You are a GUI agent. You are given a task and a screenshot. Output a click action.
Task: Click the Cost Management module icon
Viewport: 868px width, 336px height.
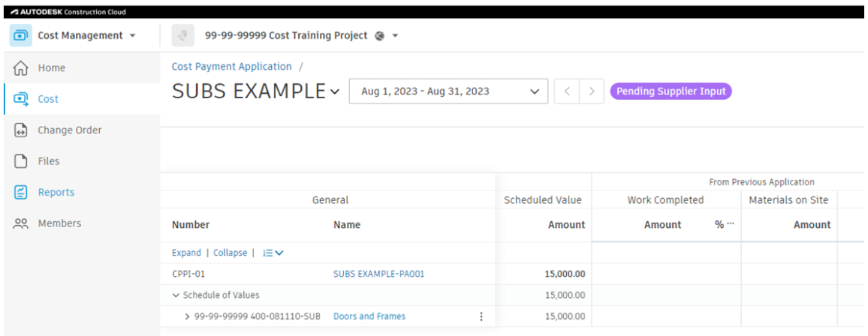20,35
